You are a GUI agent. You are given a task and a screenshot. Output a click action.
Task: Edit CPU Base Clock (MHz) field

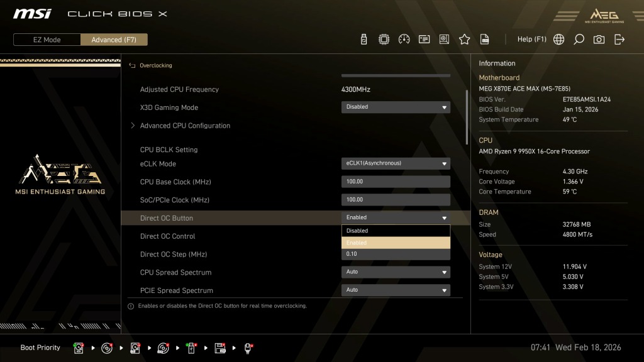(396, 182)
